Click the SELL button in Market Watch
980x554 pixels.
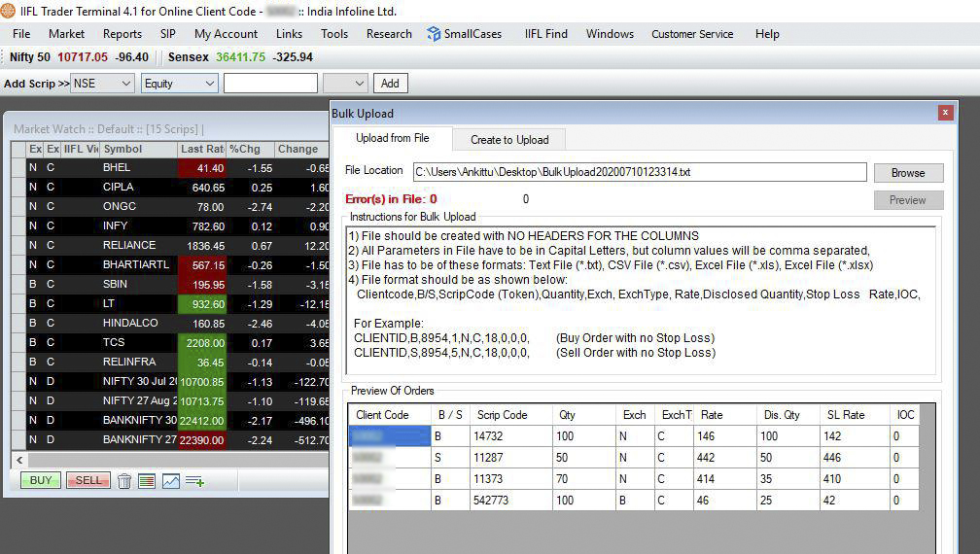(87, 480)
